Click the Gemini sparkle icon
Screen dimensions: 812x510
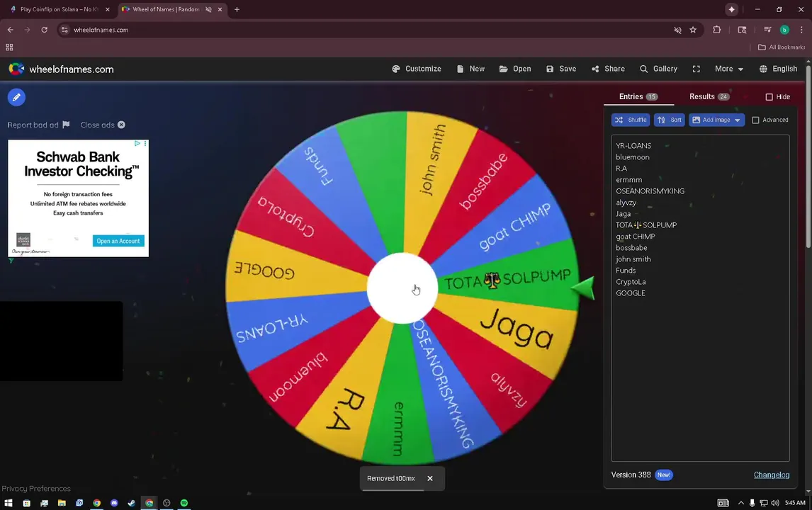click(x=731, y=9)
